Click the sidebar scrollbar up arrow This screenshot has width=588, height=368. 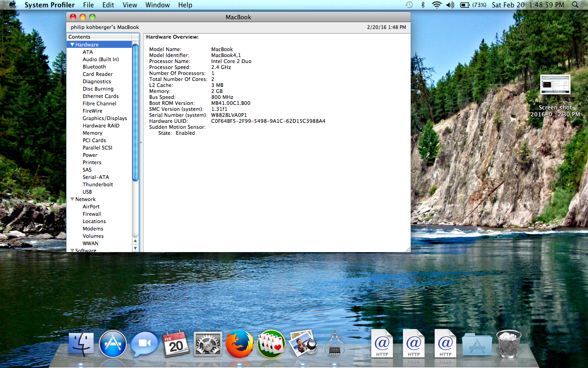pos(135,241)
